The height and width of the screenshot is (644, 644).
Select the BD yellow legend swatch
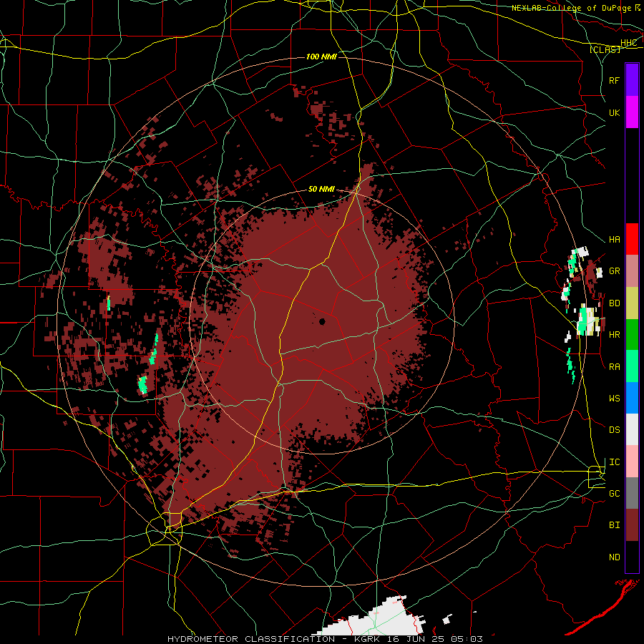632,303
